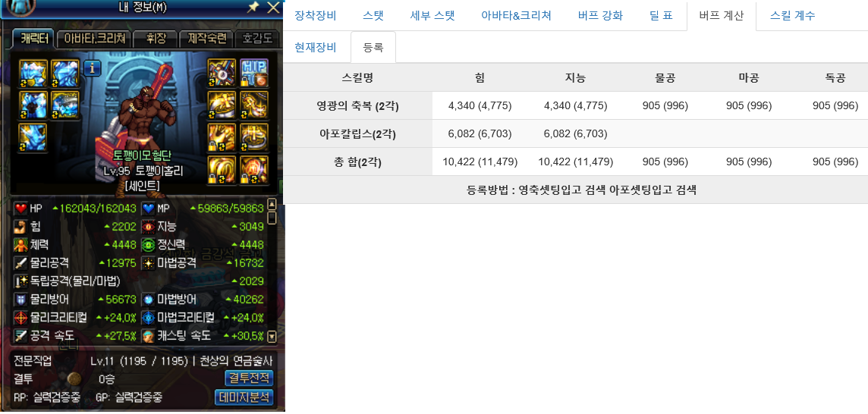Open the 스킬 계수 tab
This screenshot has width=868, height=414.
pyautogui.click(x=793, y=15)
